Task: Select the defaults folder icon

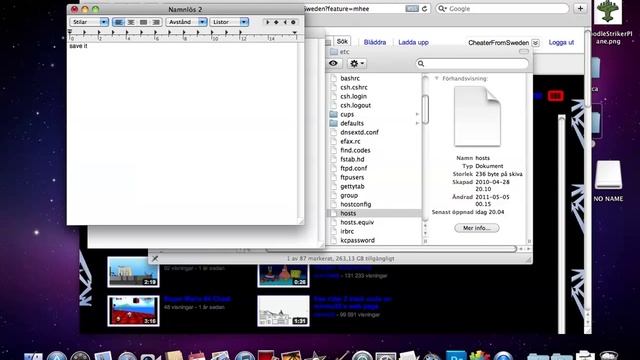Action: pos(334,123)
